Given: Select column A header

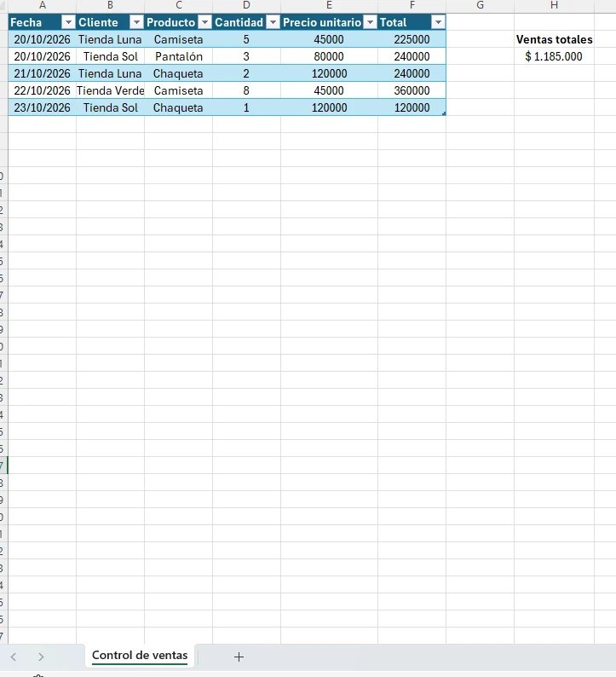Looking at the screenshot, I should pyautogui.click(x=43, y=5).
